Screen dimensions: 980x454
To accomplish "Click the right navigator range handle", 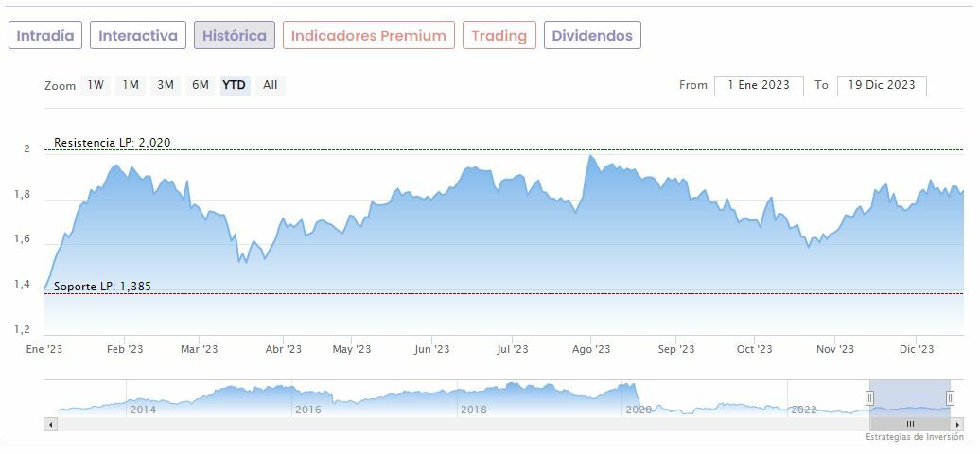I will (x=950, y=398).
